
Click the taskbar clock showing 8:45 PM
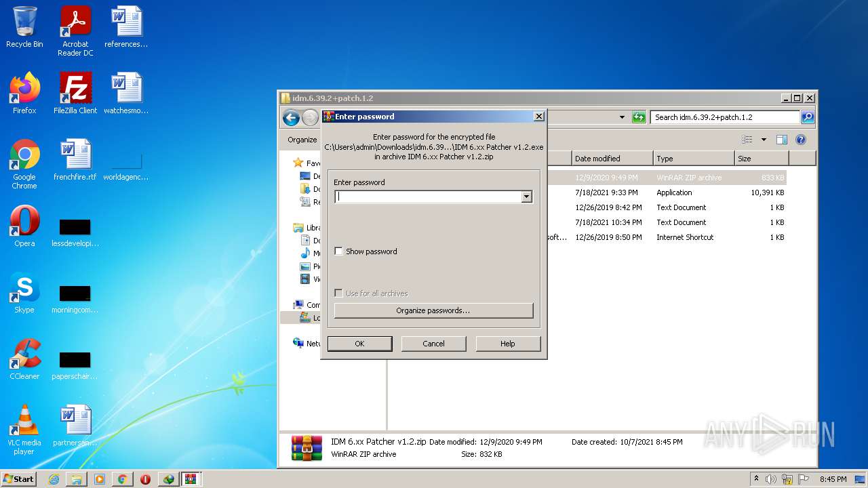pos(833,479)
